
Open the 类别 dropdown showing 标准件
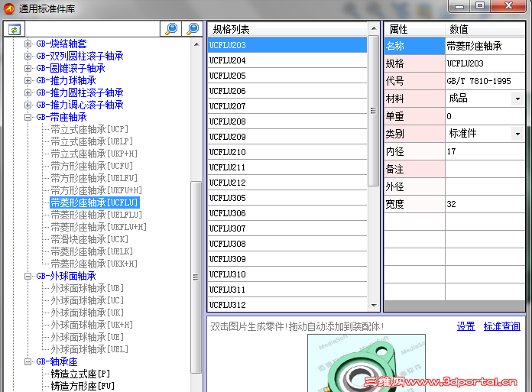click(x=517, y=134)
